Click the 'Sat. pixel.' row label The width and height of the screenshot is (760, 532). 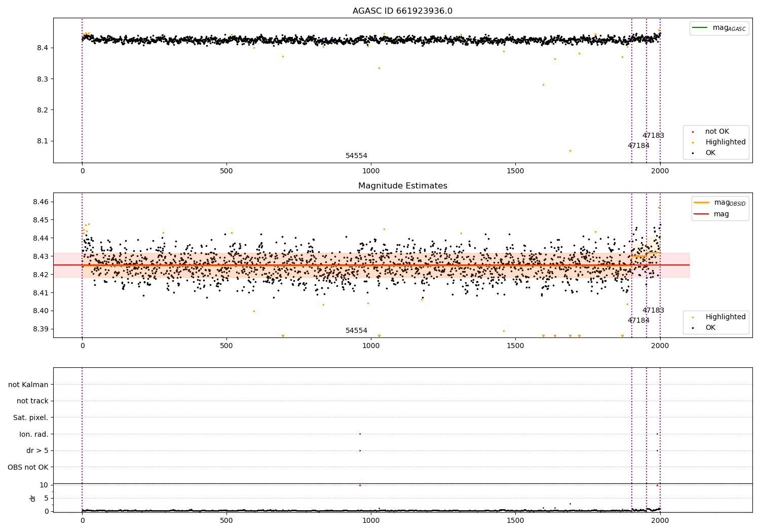(30, 417)
